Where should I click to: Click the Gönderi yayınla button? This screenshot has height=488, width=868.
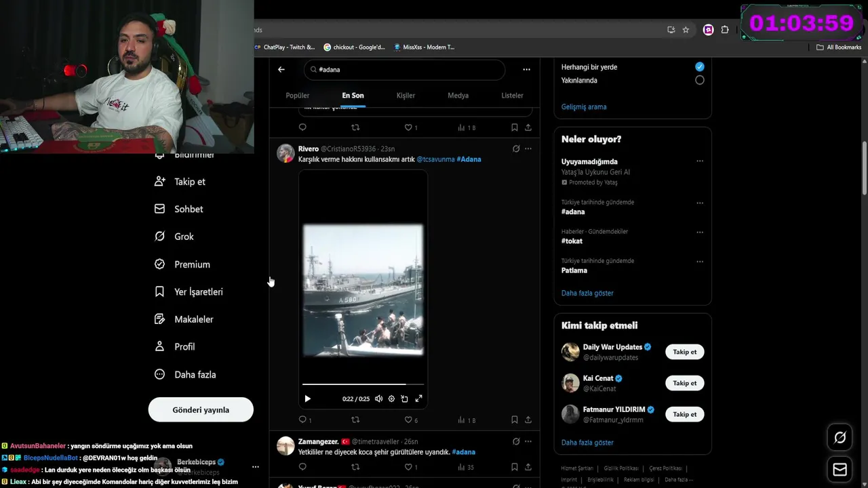coord(201,409)
